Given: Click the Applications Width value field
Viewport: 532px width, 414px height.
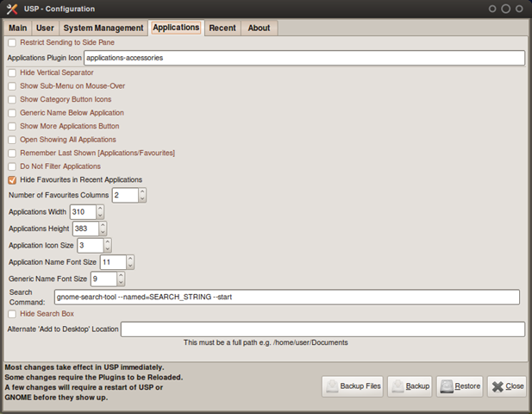Looking at the screenshot, I should tap(83, 212).
